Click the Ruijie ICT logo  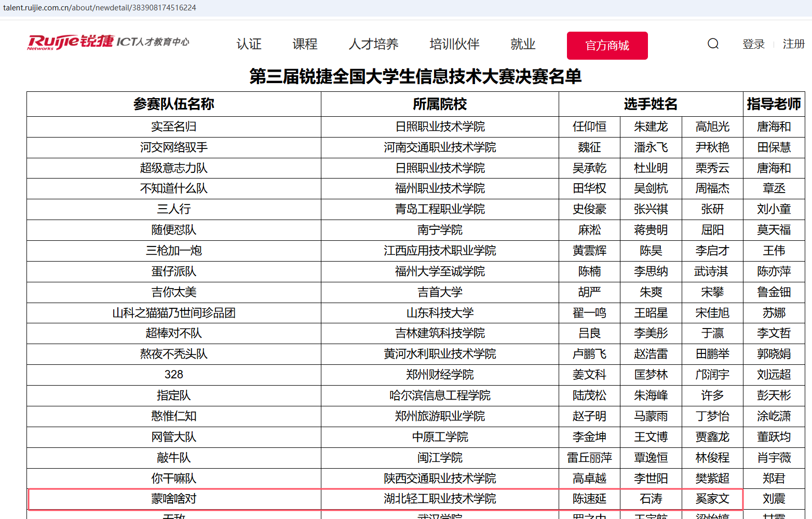(109, 42)
